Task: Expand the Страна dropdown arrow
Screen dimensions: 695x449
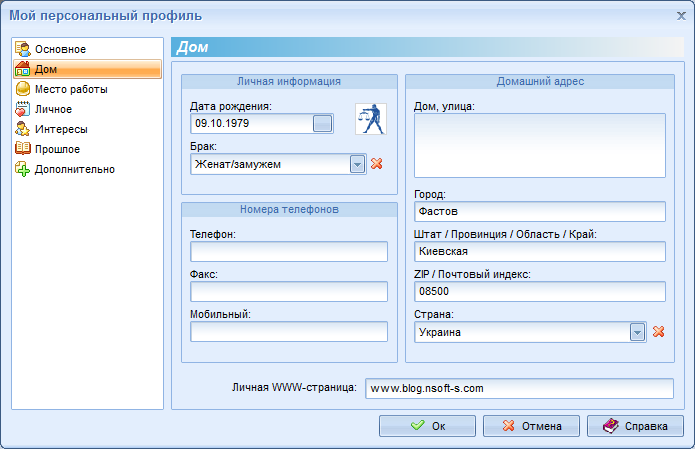Action: pyautogui.click(x=637, y=332)
